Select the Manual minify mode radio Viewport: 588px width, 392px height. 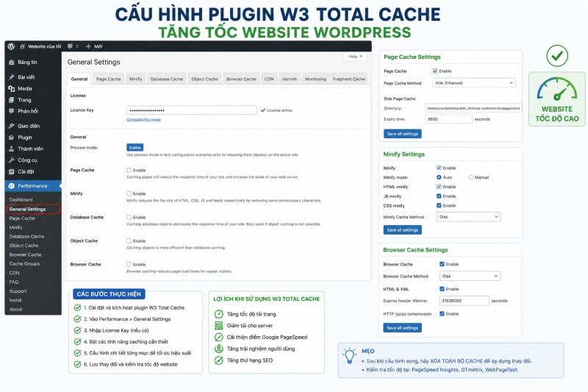470,177
